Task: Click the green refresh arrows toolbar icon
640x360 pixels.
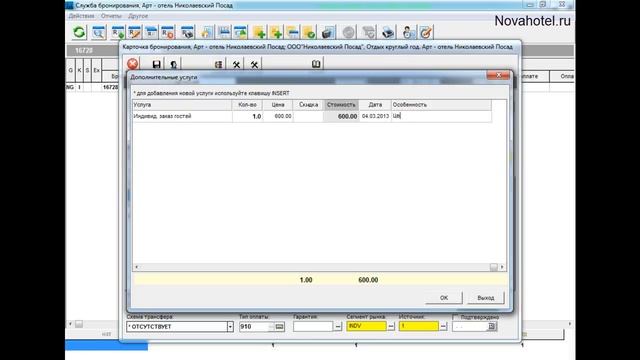Action: 79,32
